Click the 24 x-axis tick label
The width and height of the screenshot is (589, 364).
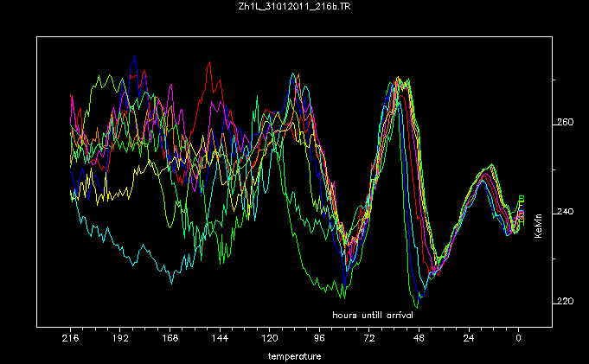tap(469, 341)
